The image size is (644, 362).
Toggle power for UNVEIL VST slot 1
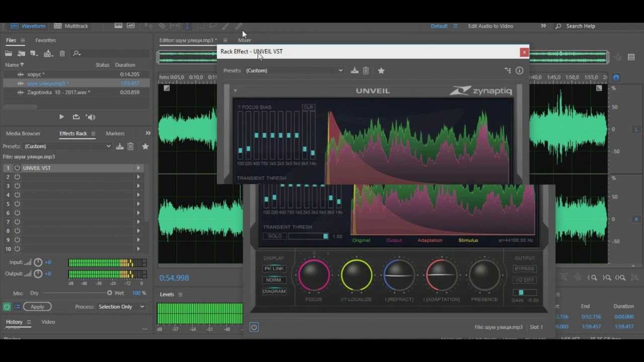(x=17, y=168)
